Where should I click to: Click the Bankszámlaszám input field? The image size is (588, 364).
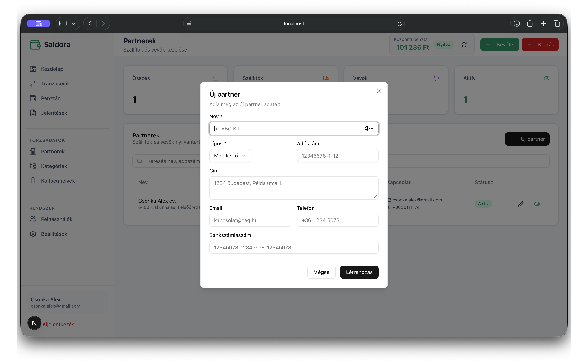(294, 247)
